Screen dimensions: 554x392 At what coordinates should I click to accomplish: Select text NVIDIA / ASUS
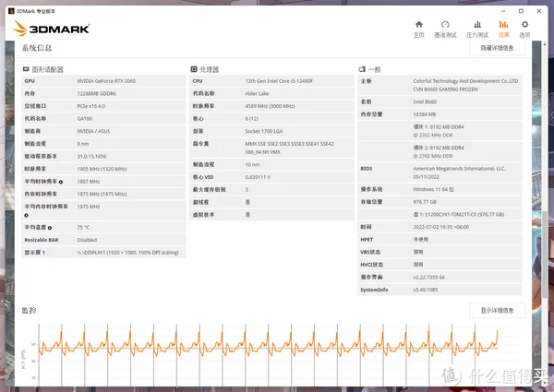click(93, 131)
